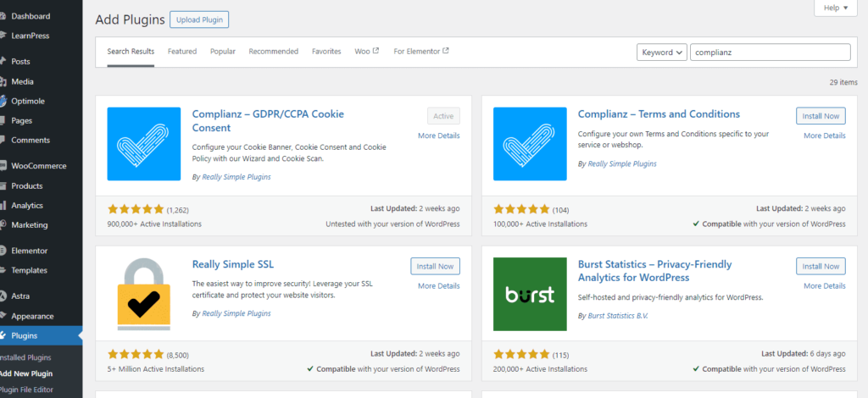Open the Installed Plugins submenu item
Screen dimensions: 868x398
25,357
